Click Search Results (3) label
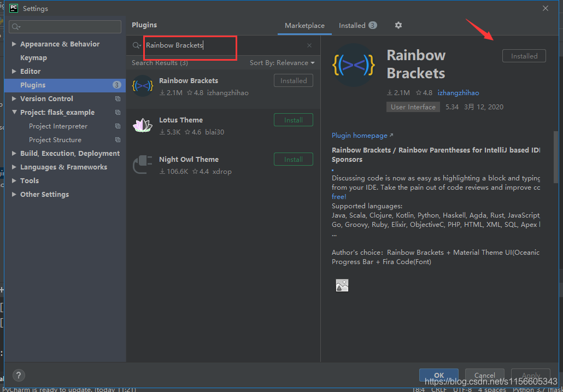 160,63
